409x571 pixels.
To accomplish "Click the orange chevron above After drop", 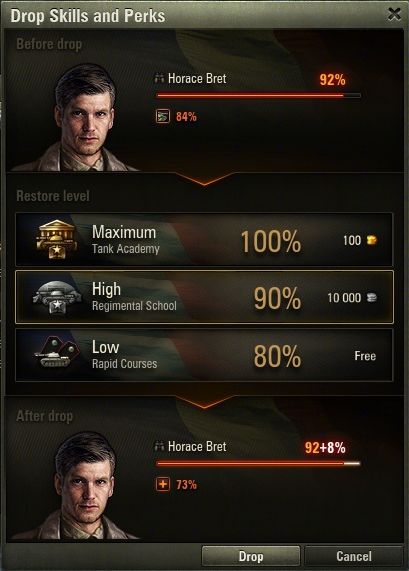I will tap(204, 402).
